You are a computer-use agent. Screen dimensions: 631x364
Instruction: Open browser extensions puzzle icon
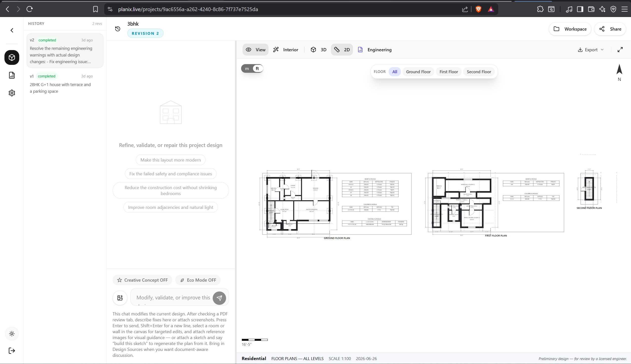(x=540, y=9)
